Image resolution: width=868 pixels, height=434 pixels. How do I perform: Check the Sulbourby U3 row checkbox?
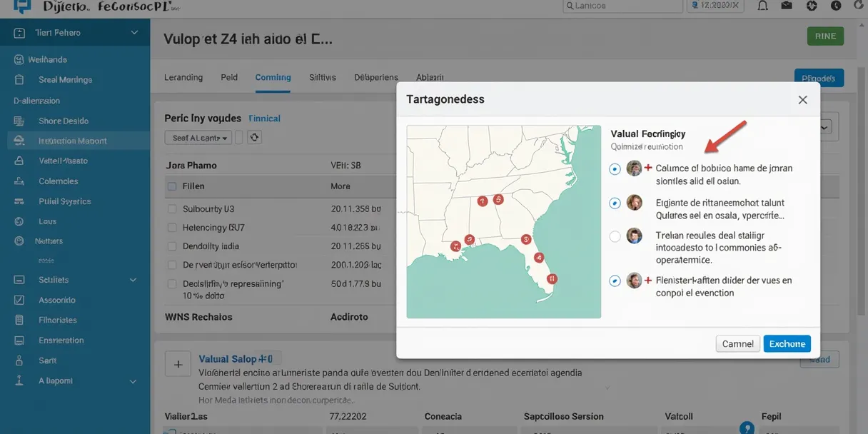point(171,209)
